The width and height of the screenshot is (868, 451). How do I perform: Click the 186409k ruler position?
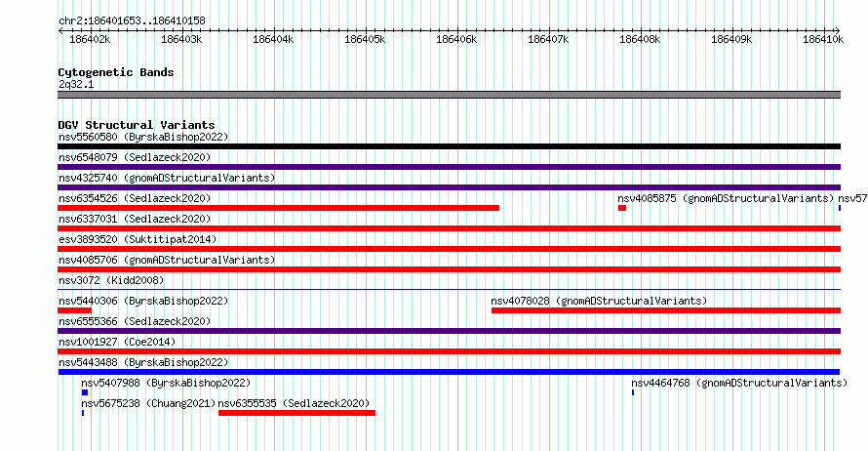click(731, 39)
